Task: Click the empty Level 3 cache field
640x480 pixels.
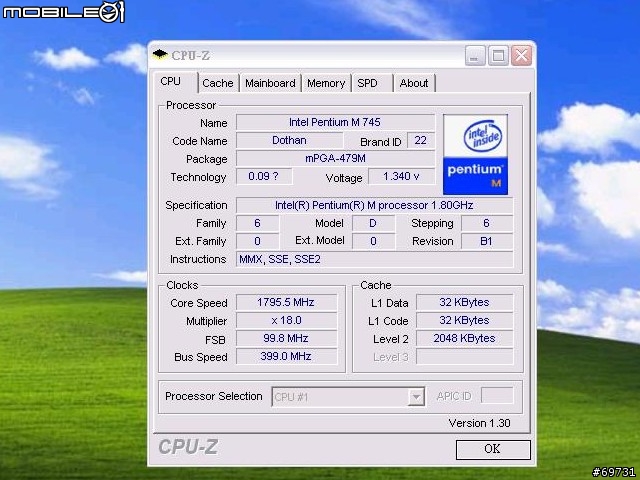Action: [x=464, y=356]
